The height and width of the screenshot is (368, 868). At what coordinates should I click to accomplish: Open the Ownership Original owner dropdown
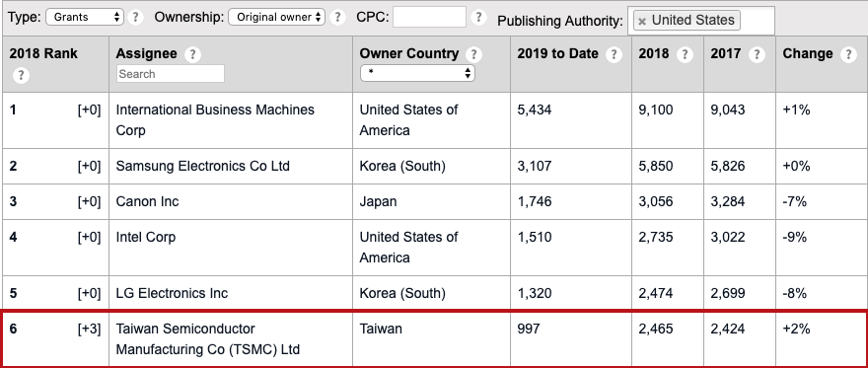(277, 17)
